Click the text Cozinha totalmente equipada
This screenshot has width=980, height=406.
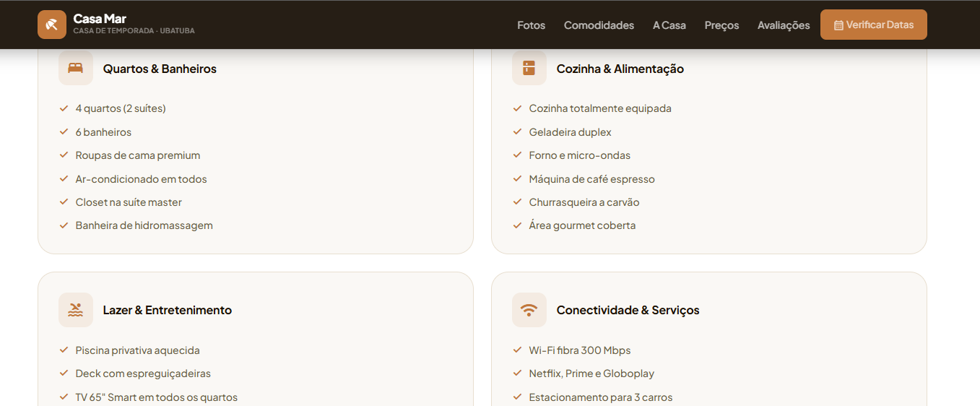600,108
